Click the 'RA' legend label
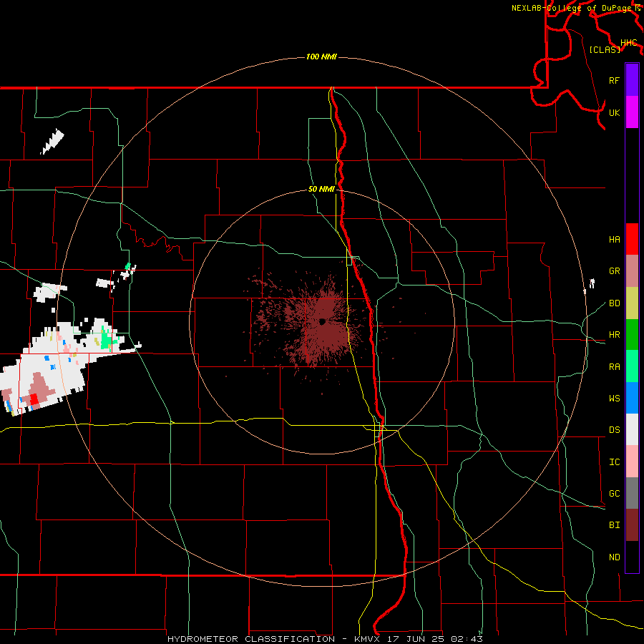644x644 pixels. (x=615, y=367)
